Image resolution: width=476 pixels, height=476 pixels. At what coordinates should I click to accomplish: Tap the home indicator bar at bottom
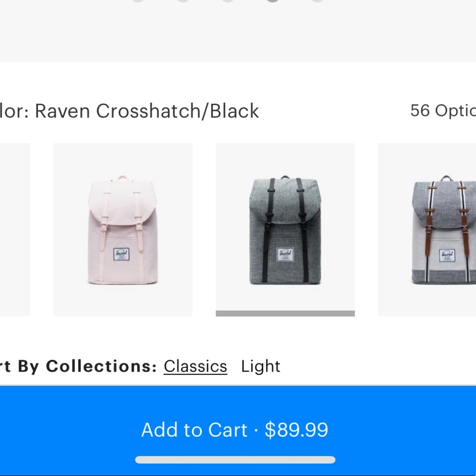[x=237, y=460]
